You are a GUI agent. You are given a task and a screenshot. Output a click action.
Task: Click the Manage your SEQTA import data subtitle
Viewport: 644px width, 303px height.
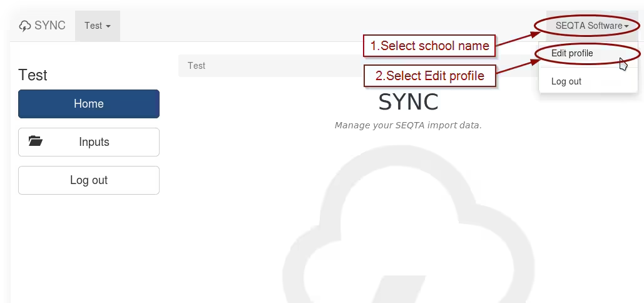(408, 125)
